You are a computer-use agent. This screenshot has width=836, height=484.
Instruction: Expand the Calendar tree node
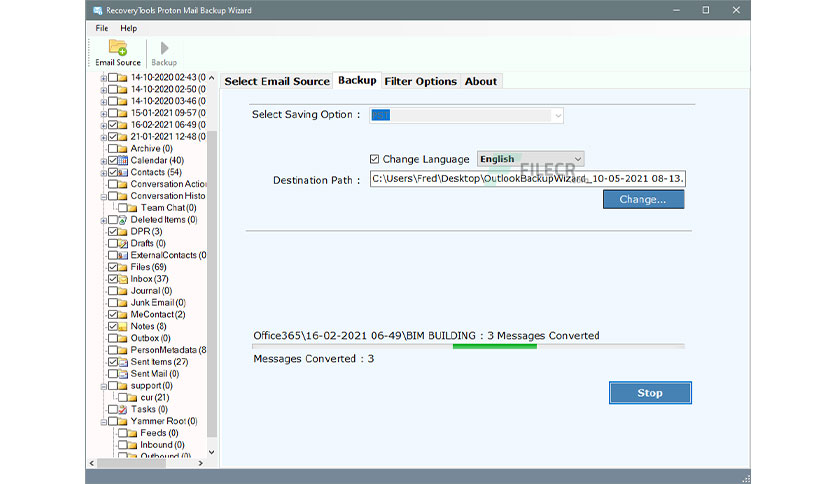[103, 161]
